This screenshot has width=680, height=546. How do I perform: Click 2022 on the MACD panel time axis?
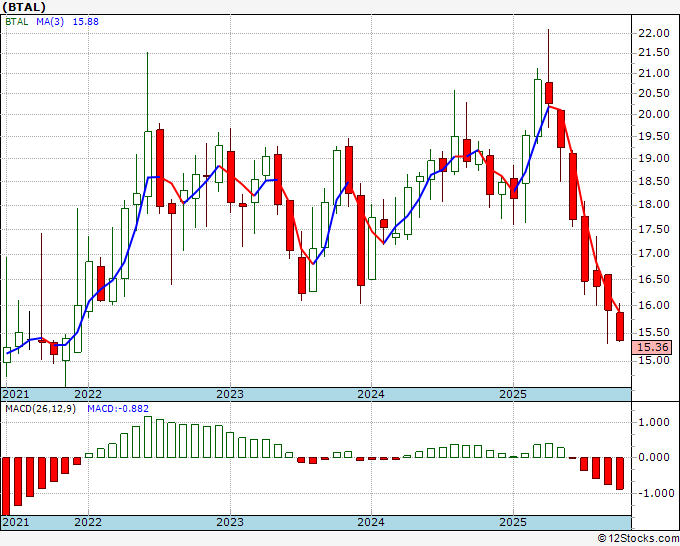coord(88,522)
